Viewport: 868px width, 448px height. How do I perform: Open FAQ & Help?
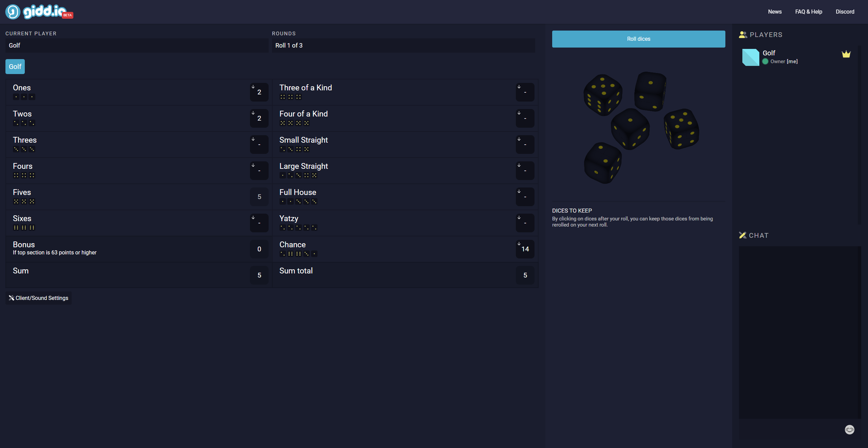point(808,12)
